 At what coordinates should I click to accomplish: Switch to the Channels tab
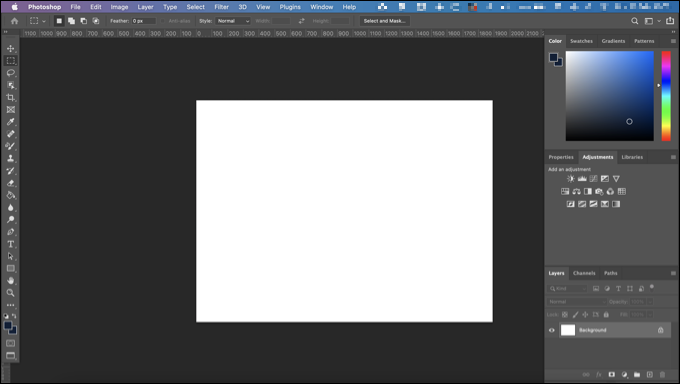584,273
